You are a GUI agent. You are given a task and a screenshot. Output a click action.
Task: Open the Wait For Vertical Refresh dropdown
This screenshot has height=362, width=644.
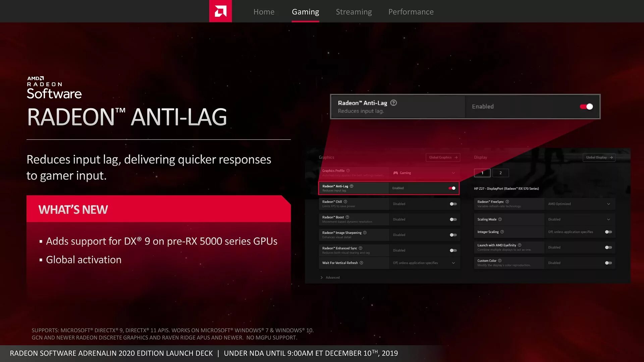coord(453,262)
